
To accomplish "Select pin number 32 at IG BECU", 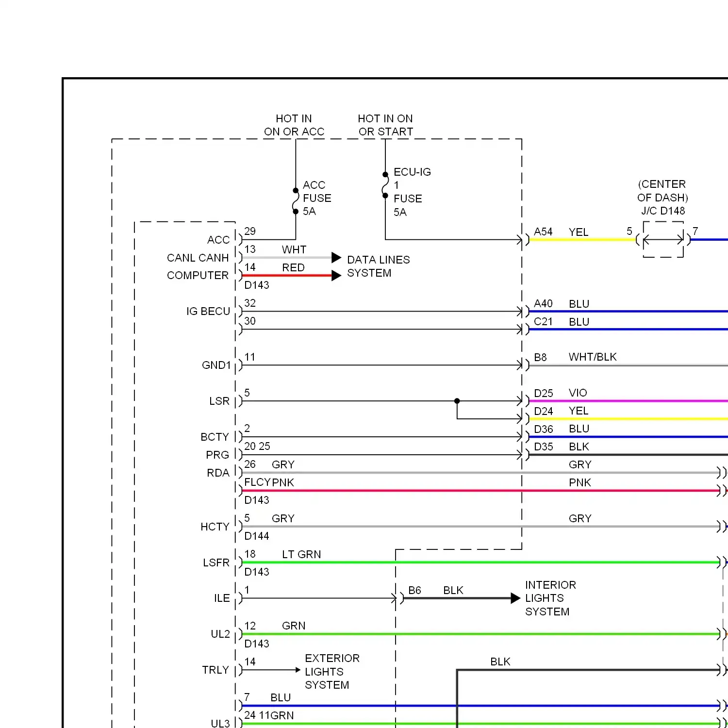I will coord(250,303).
